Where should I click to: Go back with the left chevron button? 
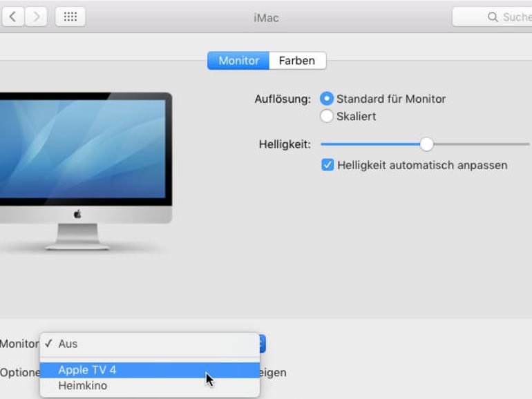[x=13, y=17]
